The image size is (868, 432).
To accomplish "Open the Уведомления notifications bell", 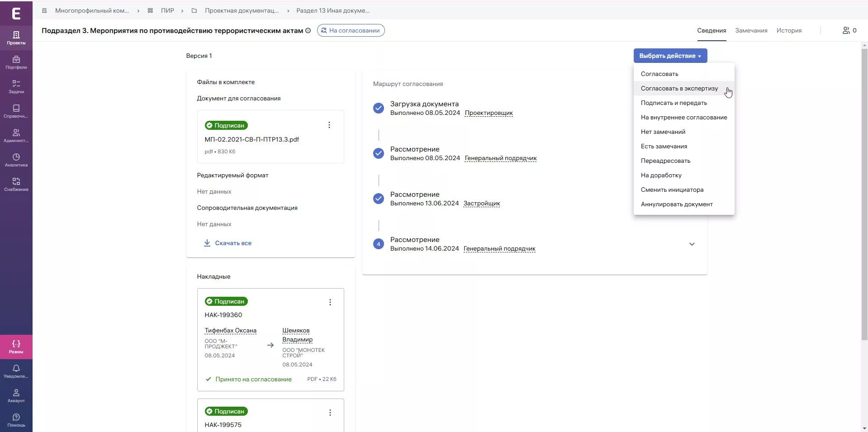I will (16, 371).
